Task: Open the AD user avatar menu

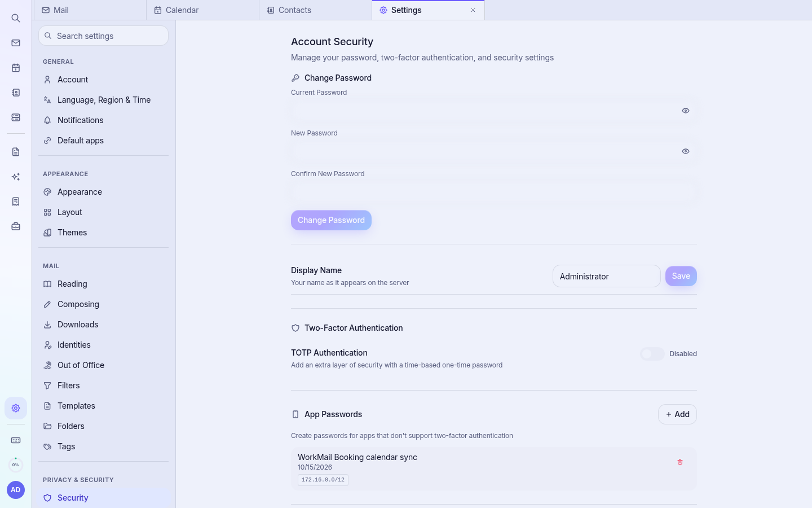Action: click(x=16, y=490)
